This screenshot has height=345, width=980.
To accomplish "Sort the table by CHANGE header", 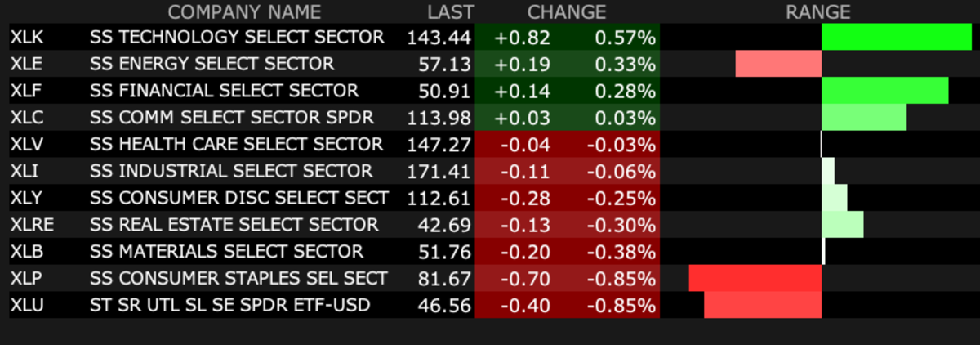I will coord(567,12).
